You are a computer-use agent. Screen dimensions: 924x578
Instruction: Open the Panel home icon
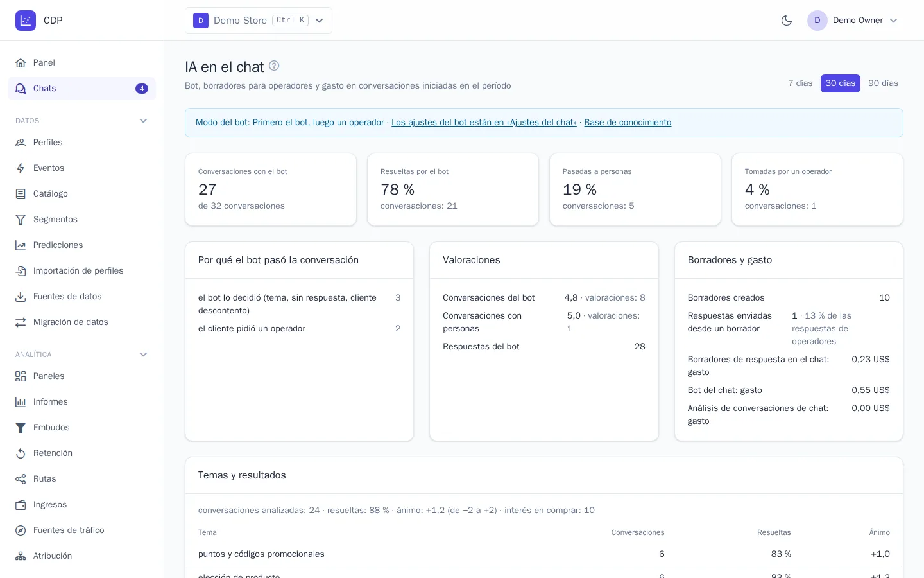pos(21,63)
